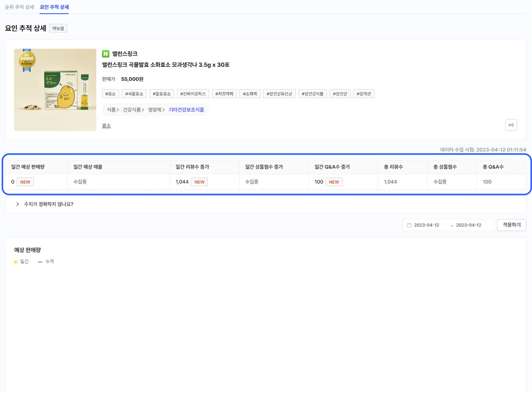Image resolution: width=532 pixels, height=393 pixels.
Task: Open the 기타건강보조식품 category link
Action: [x=186, y=110]
